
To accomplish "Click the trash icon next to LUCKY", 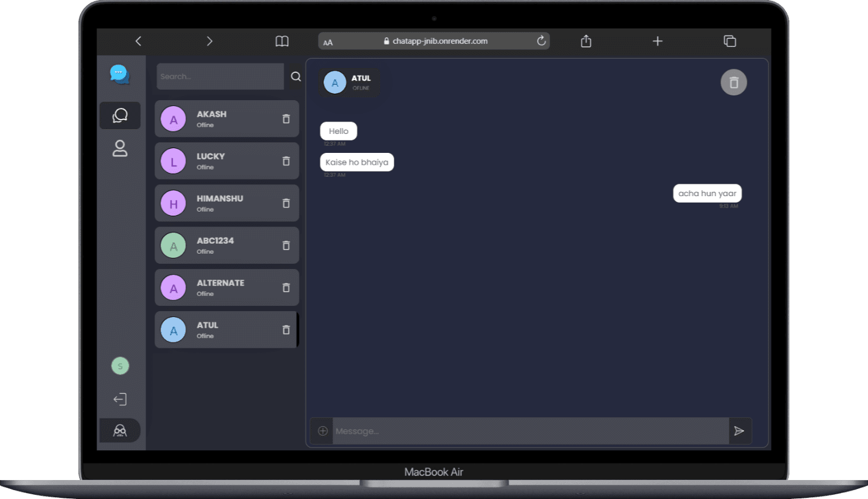I will (286, 161).
